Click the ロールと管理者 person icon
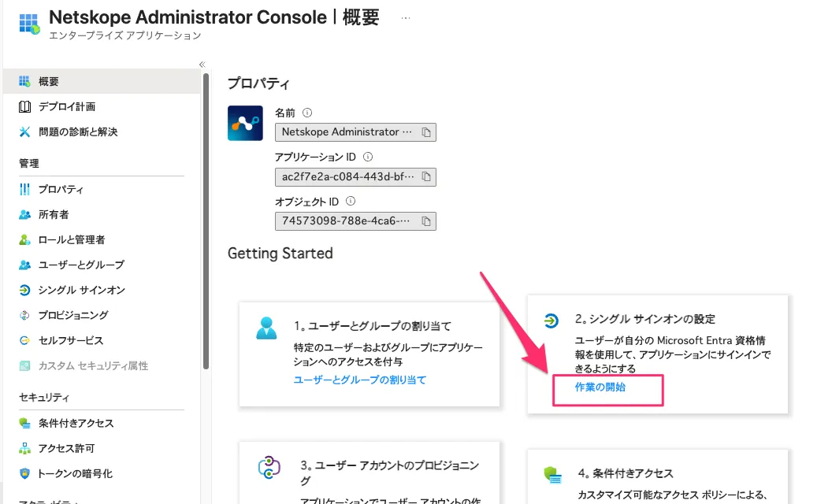The height and width of the screenshot is (504, 817). (24, 239)
